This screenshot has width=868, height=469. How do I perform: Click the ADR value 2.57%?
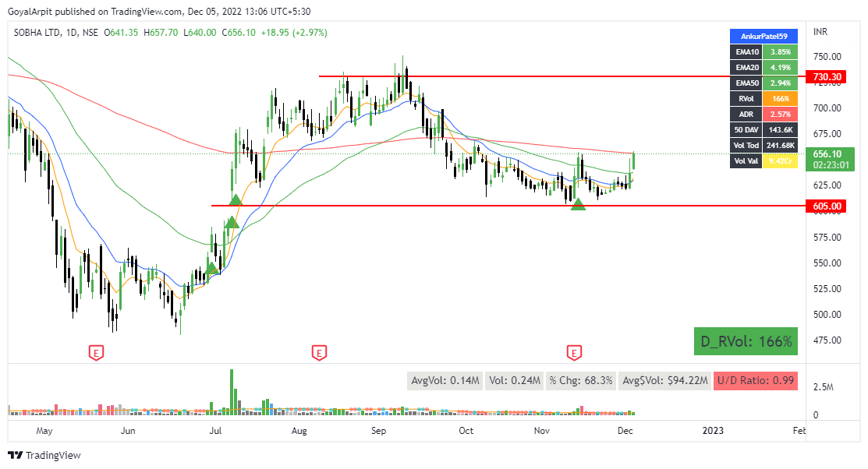[x=781, y=114]
